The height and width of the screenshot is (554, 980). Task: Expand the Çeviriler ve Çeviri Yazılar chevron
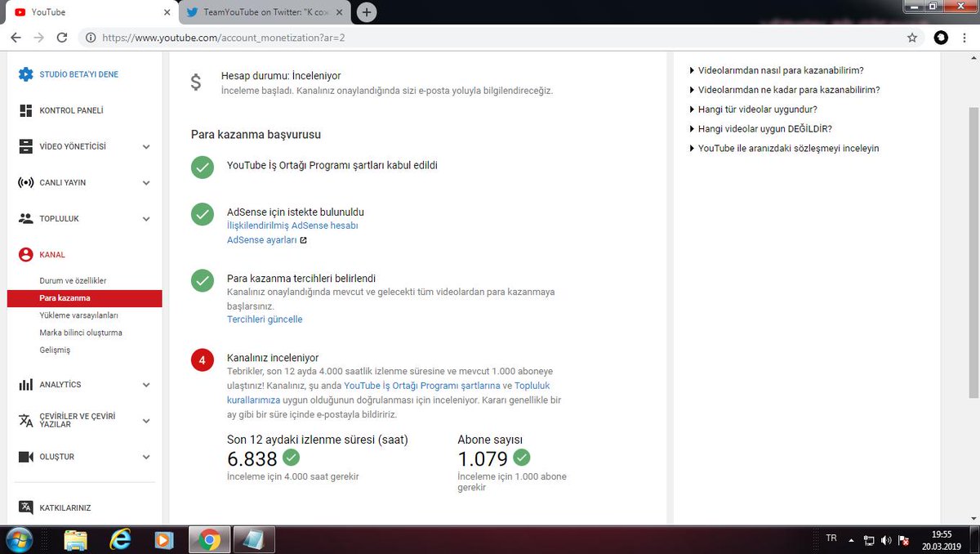click(146, 421)
